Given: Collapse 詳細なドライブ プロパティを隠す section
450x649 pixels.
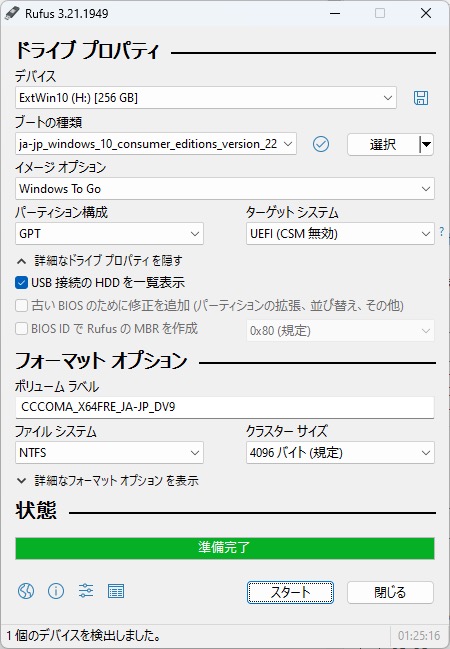Looking at the screenshot, I should (100, 260).
